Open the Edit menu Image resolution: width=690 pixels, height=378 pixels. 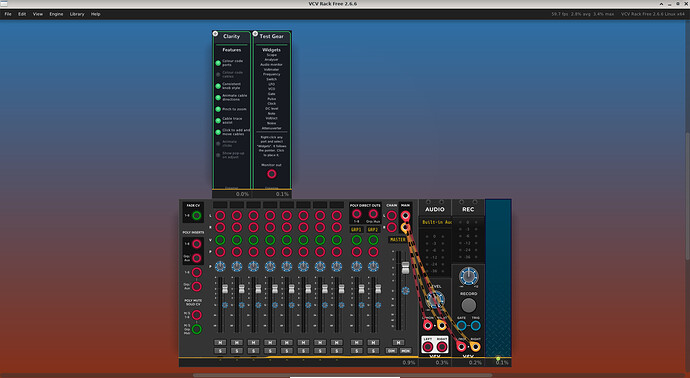coord(22,14)
